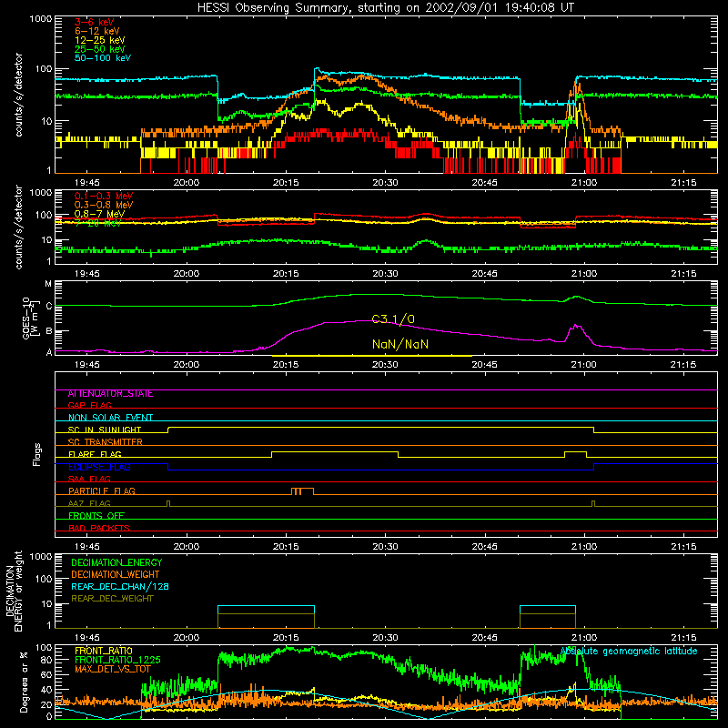The image size is (728, 728).
Task: Select the AAZ_FLAG label
Action: pos(89,504)
